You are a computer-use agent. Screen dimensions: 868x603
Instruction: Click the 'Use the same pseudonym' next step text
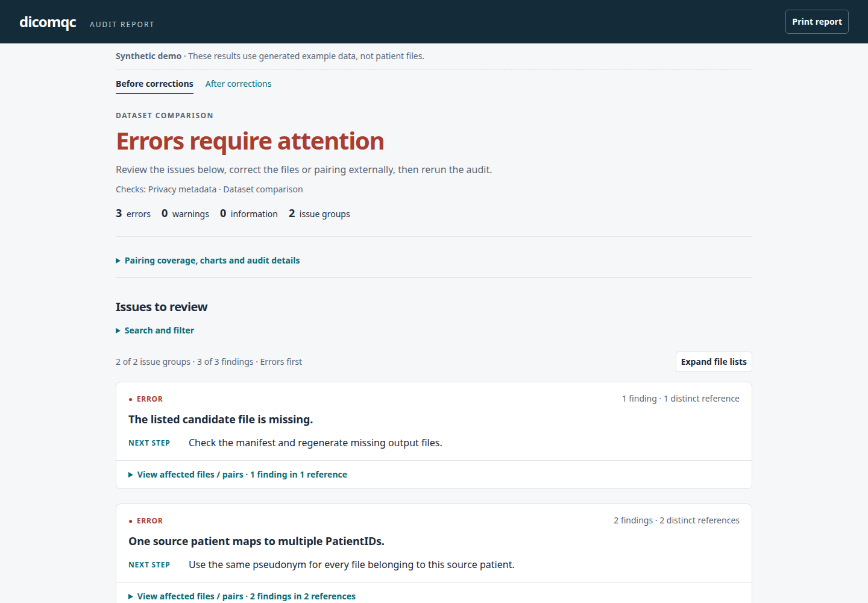[x=351, y=565]
